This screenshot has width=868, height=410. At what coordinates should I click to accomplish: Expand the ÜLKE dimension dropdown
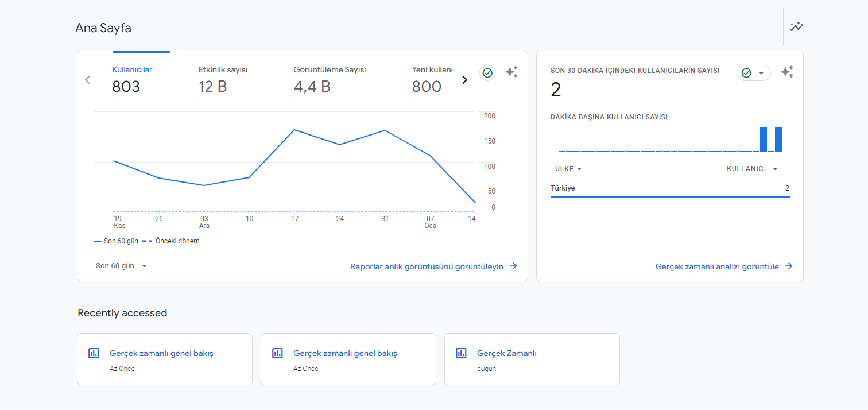pos(568,169)
